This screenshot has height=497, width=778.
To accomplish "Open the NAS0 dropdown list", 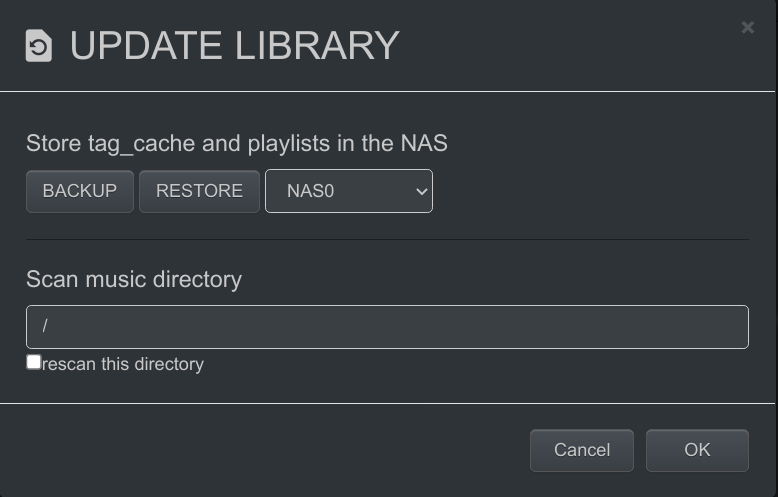I will coord(349,191).
